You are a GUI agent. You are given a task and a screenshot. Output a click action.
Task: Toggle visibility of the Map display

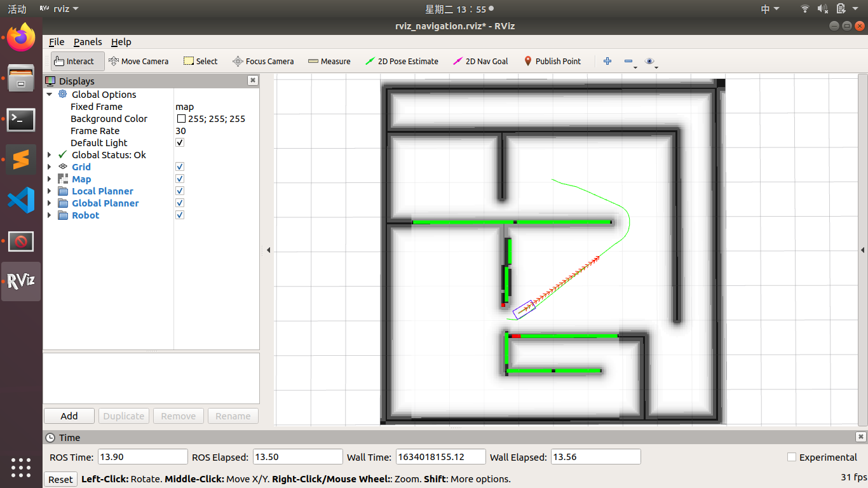tap(179, 179)
